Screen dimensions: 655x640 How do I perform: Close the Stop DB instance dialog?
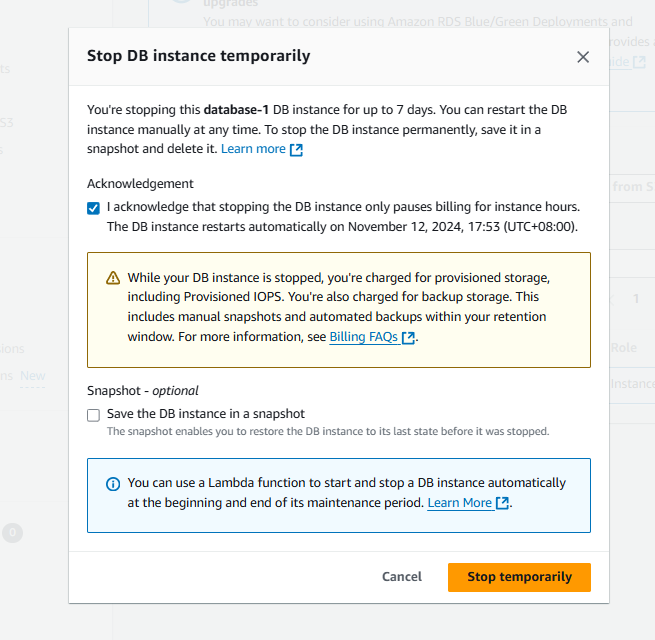pyautogui.click(x=583, y=57)
